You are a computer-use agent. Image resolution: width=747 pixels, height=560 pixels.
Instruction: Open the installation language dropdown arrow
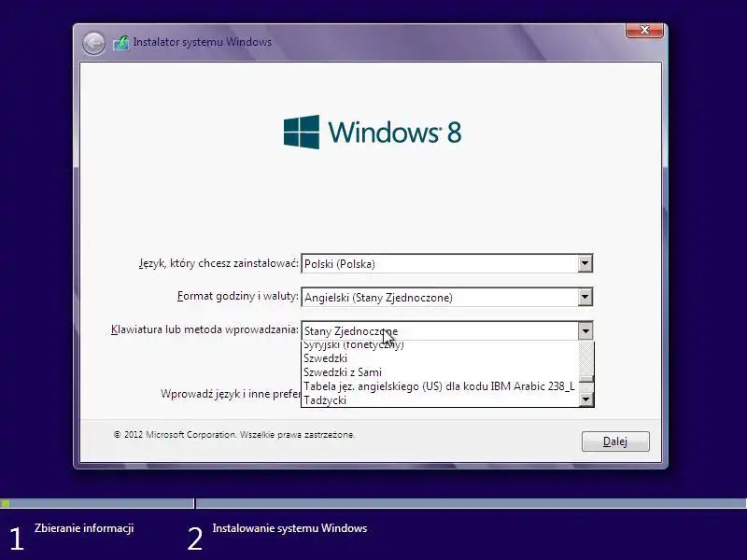[x=585, y=263]
